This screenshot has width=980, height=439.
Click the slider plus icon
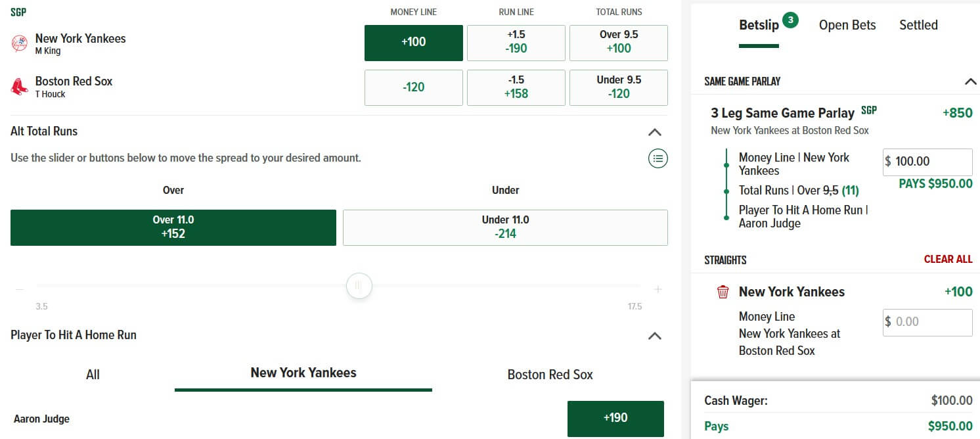(x=658, y=289)
